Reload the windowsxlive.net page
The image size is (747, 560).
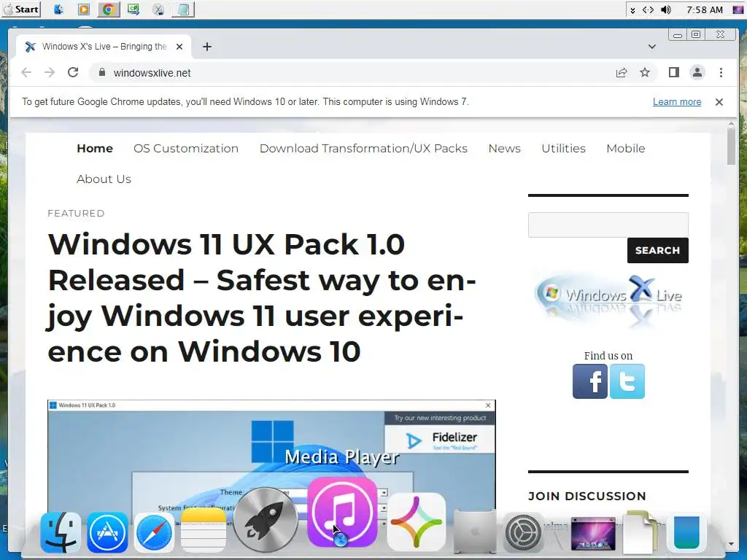(x=73, y=72)
